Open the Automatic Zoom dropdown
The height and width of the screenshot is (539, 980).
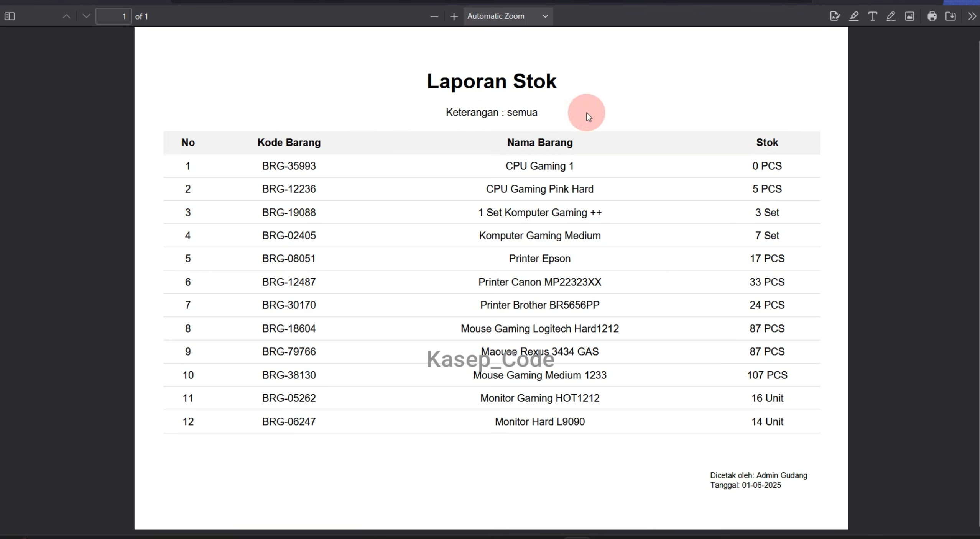coord(508,16)
